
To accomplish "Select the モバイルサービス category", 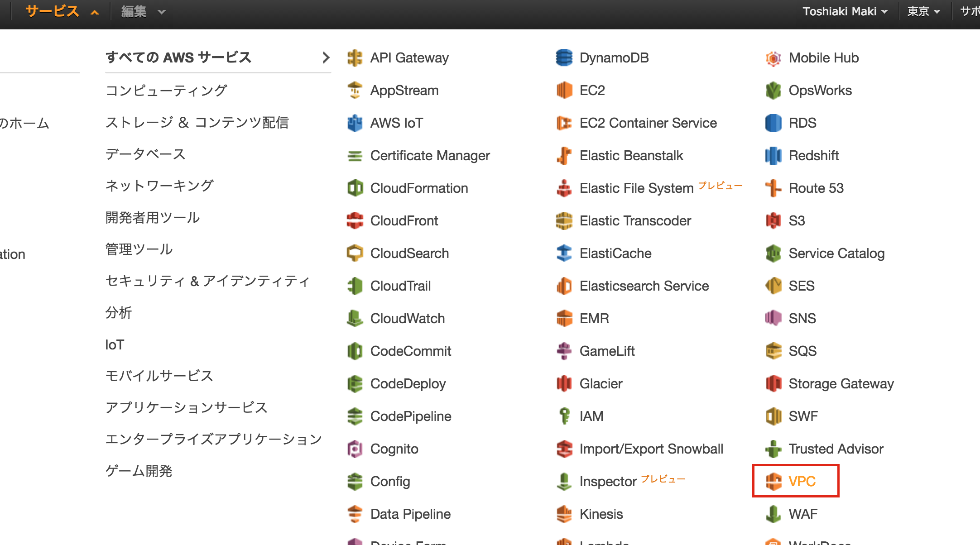I will (159, 376).
